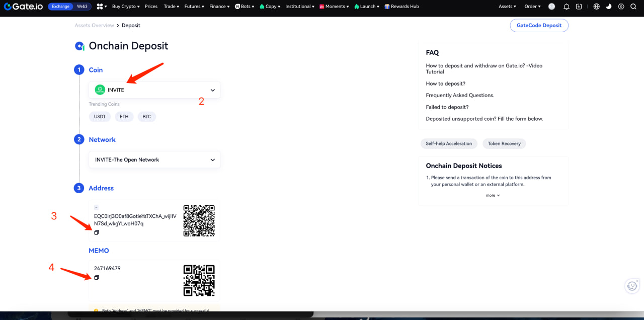
Task: Open the language globe selector
Action: tap(597, 7)
